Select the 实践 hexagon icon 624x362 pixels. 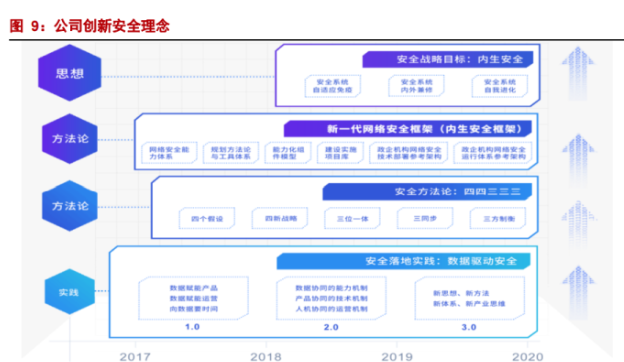coord(70,292)
